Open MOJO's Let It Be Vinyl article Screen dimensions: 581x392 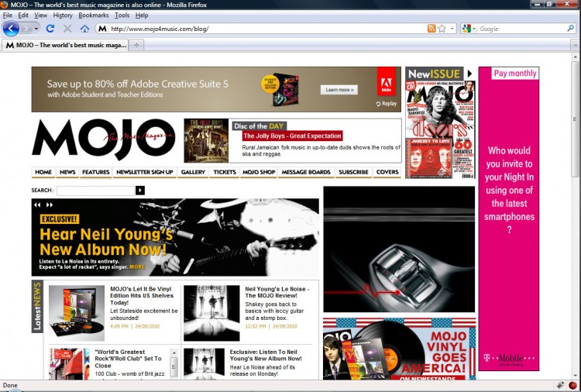(x=142, y=296)
